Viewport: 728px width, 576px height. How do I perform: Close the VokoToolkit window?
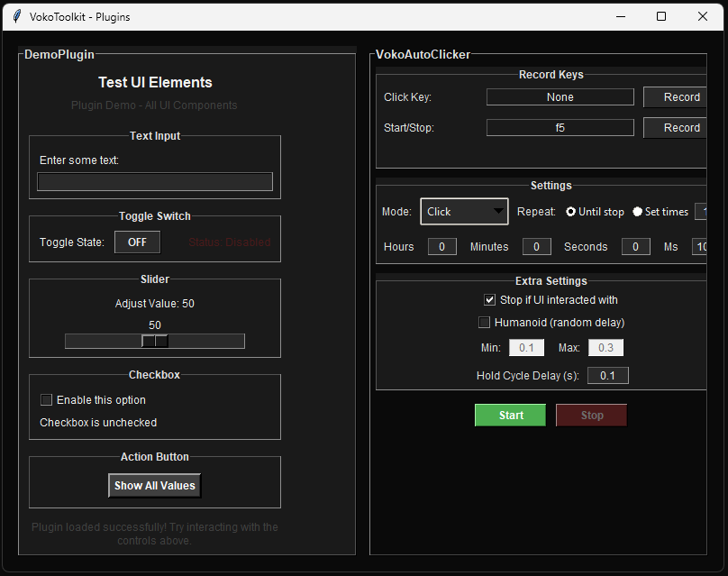[703, 16]
